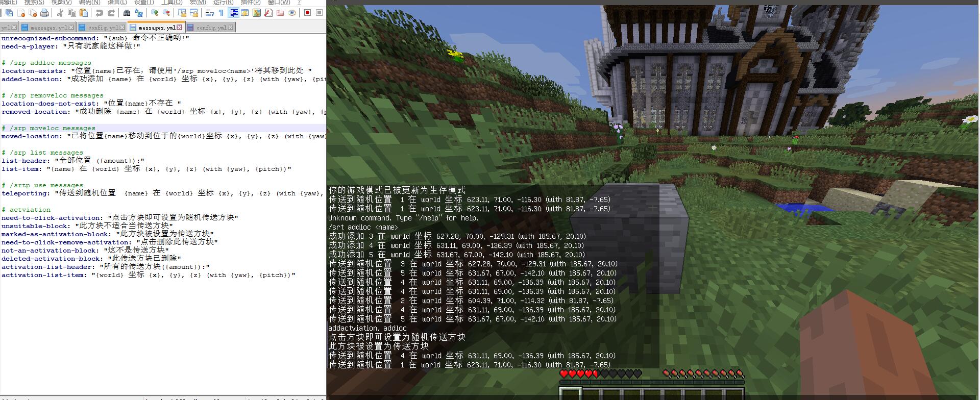This screenshot has height=400, width=980.
Task: Click the deleted-activation-block line
Action: pos(91,259)
